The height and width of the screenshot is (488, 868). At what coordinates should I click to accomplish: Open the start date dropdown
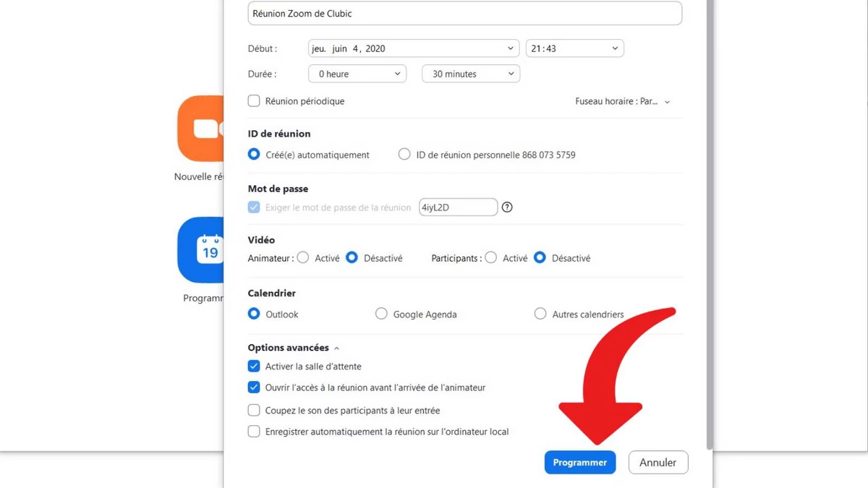click(x=414, y=48)
